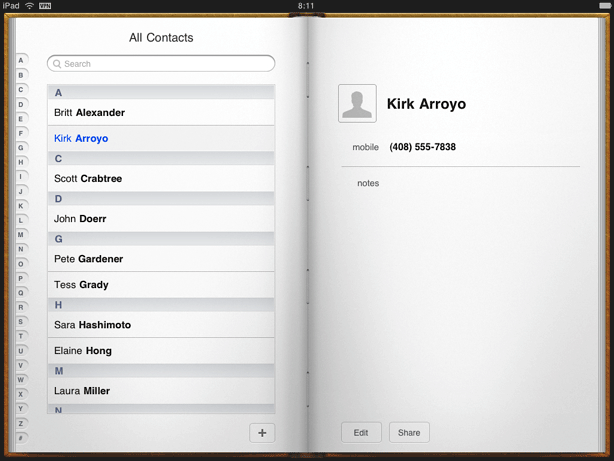614x461 pixels.
Task: Select Sara Hashimoto in the list
Action: pos(160,325)
